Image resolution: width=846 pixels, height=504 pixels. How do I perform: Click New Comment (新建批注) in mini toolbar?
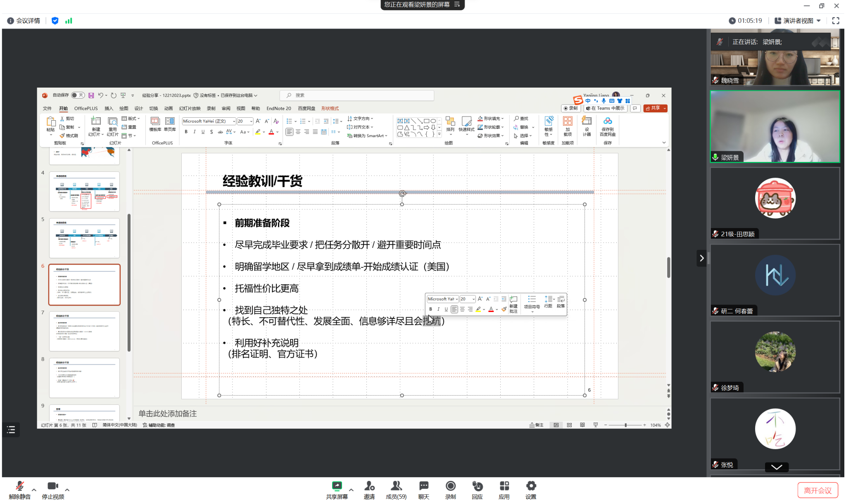point(513,304)
